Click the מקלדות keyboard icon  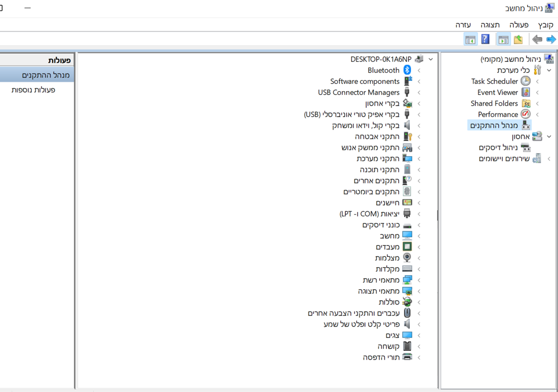(x=407, y=269)
